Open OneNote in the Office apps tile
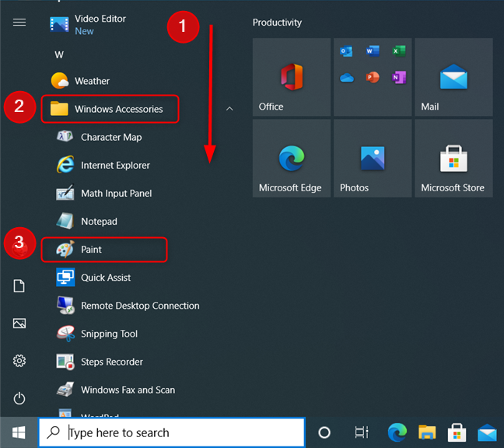The height and width of the screenshot is (448, 504). (x=399, y=77)
